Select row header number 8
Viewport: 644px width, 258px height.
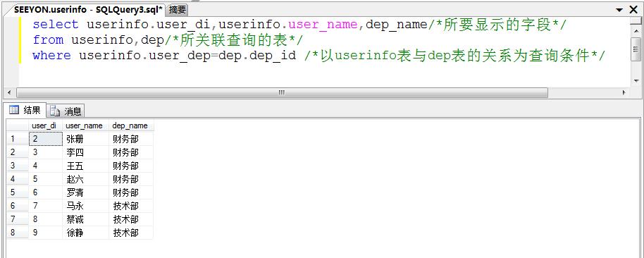click(18, 233)
